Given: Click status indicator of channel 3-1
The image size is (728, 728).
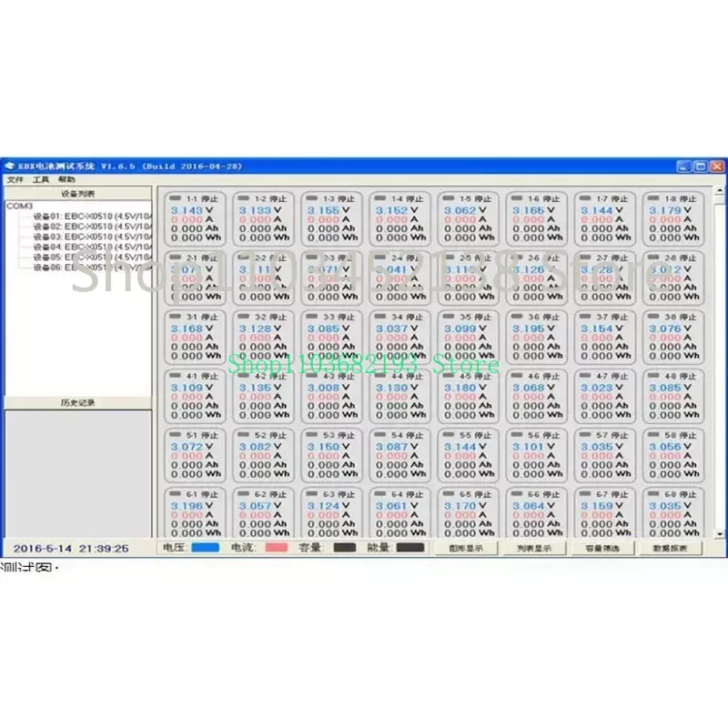Looking at the screenshot, I should pyautogui.click(x=175, y=316).
